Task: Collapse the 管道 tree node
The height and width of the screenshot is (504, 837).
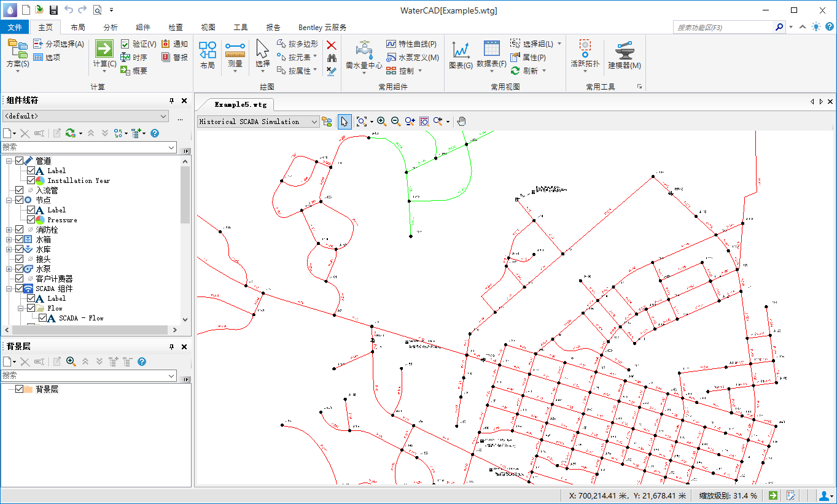Action: [x=9, y=161]
